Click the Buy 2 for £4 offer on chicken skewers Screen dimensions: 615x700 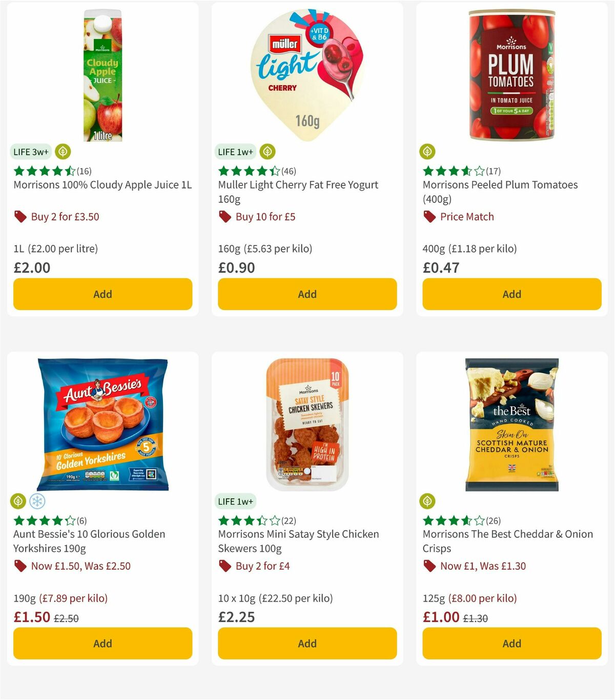pyautogui.click(x=262, y=566)
